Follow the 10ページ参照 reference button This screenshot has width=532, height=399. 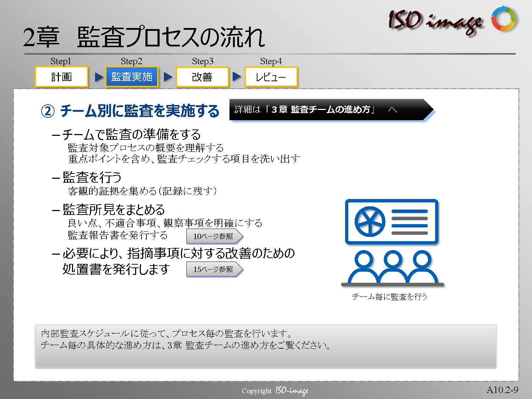214,236
